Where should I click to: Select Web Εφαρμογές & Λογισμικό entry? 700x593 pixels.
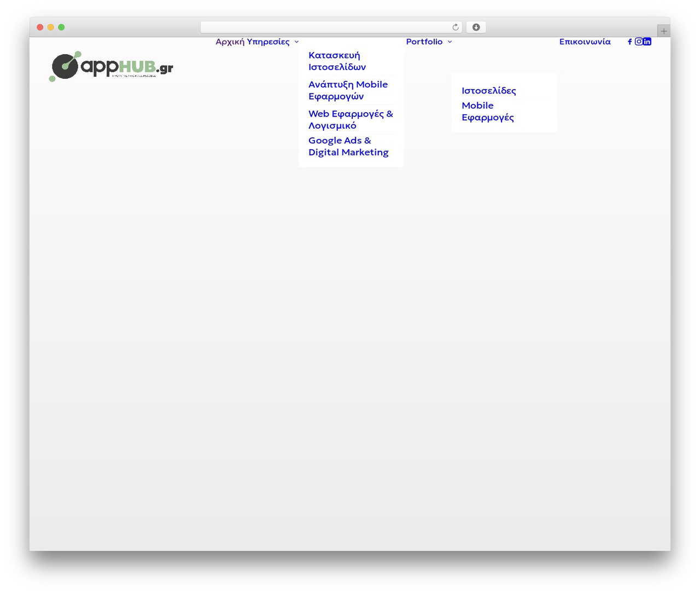[351, 119]
